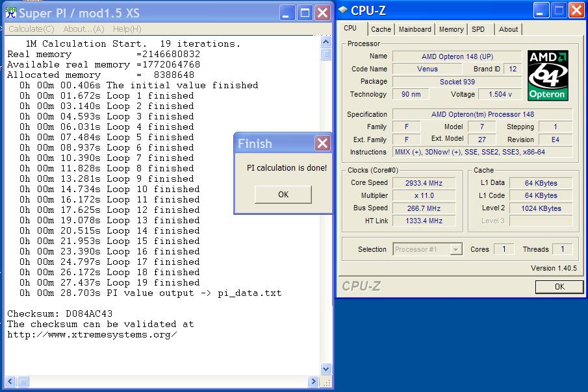Click the Technology value '90 nm'
Image resolution: width=588 pixels, height=392 pixels.
pos(411,94)
